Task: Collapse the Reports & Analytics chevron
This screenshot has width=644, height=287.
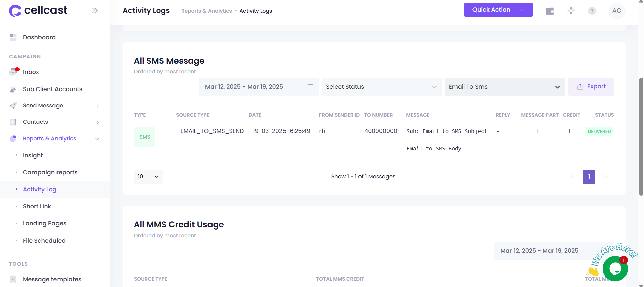Action: [97, 139]
